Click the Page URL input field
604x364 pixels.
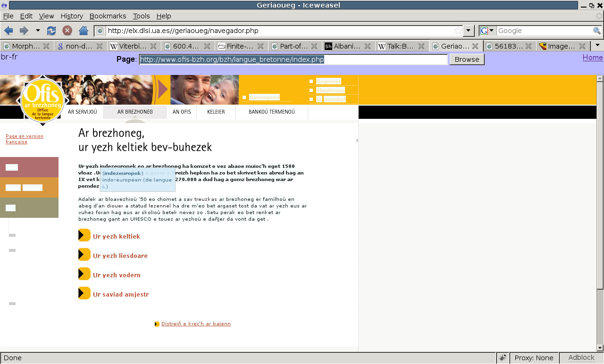click(x=293, y=59)
